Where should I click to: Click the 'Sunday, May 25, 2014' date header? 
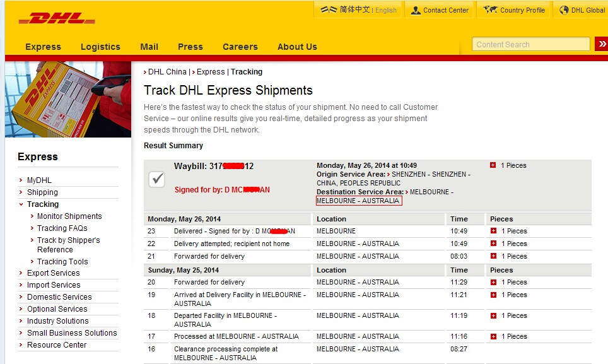[x=183, y=270]
